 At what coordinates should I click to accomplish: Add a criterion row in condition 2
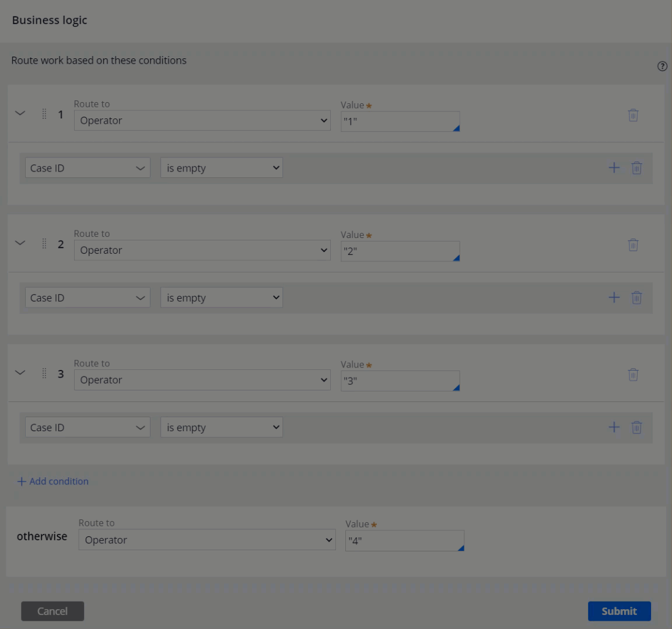click(x=614, y=298)
